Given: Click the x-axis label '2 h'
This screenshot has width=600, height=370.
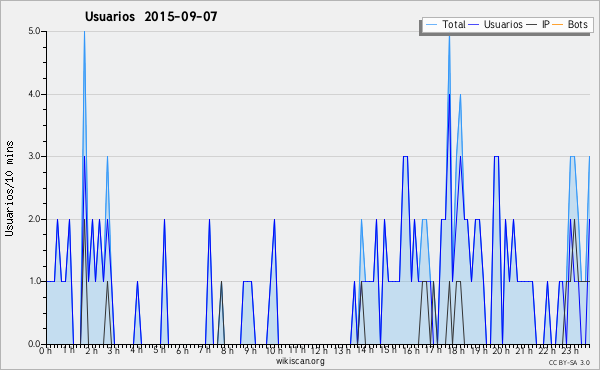Looking at the screenshot, I should (91, 350).
